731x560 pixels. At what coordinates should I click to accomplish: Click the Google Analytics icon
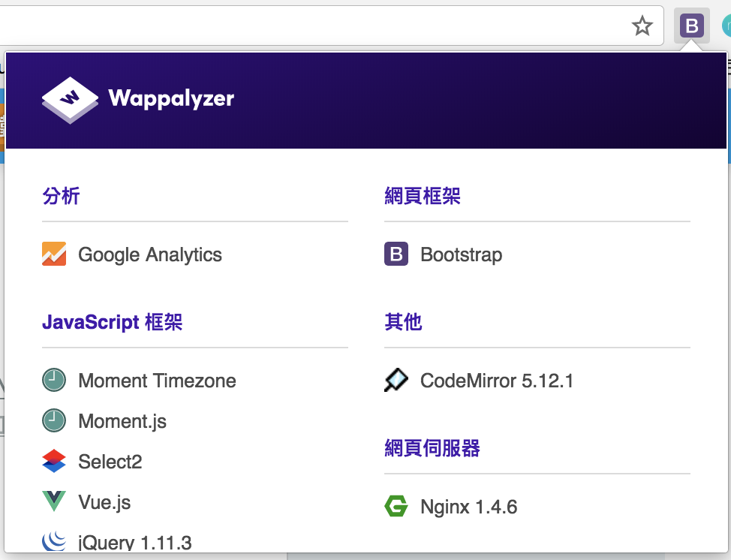point(54,254)
